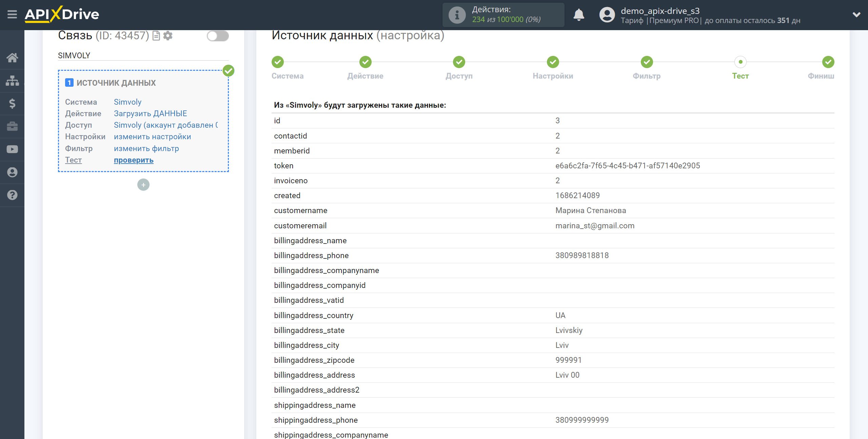Click the Фильтр step checkmark icon
868x439 pixels.
[647, 62]
